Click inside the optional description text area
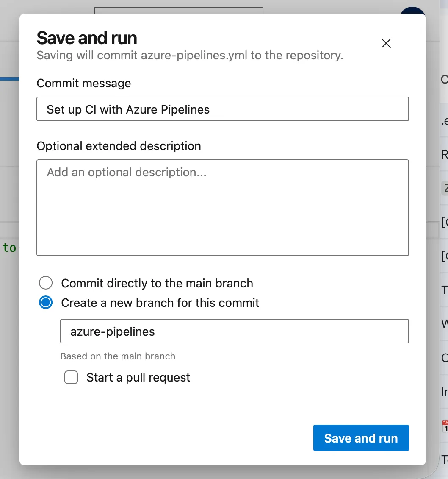The height and width of the screenshot is (479, 448). [x=222, y=208]
